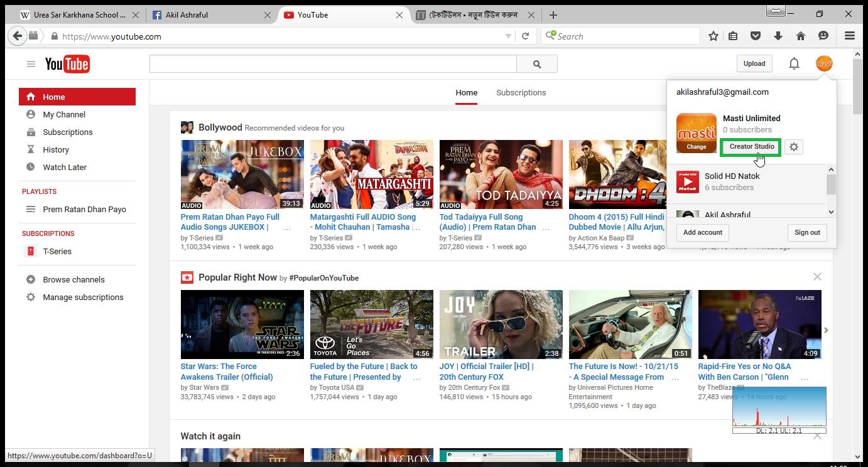Select the Home tab above the feed
This screenshot has height=467, width=868.
[x=466, y=93]
